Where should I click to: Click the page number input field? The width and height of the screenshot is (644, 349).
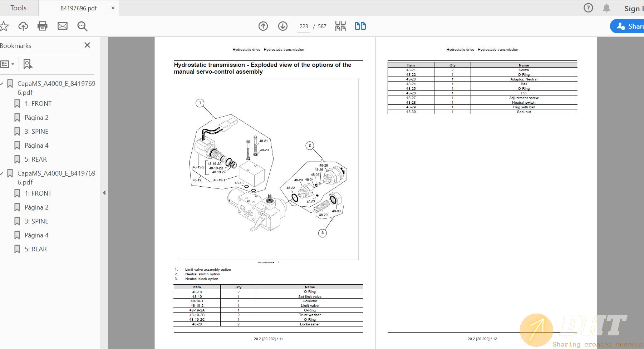tap(304, 26)
